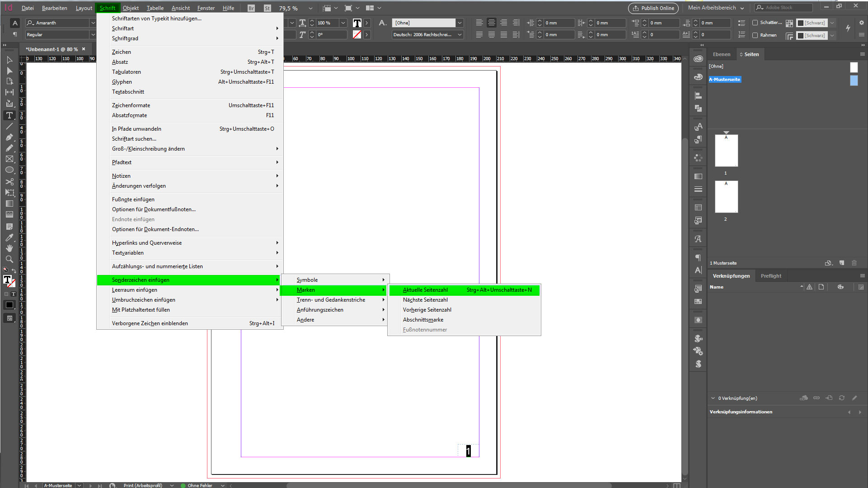Choose Nächste Seitenzahl menu entry
868x488 pixels.
pyautogui.click(x=464, y=300)
